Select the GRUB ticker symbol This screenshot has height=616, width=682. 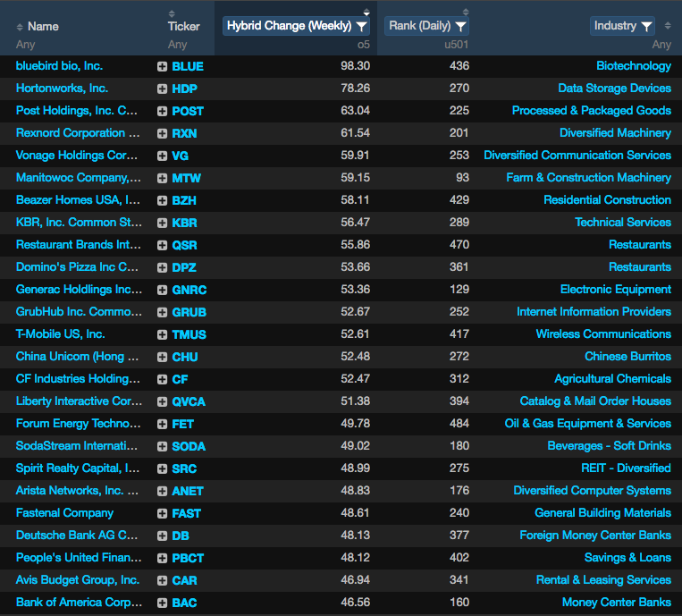coord(189,312)
